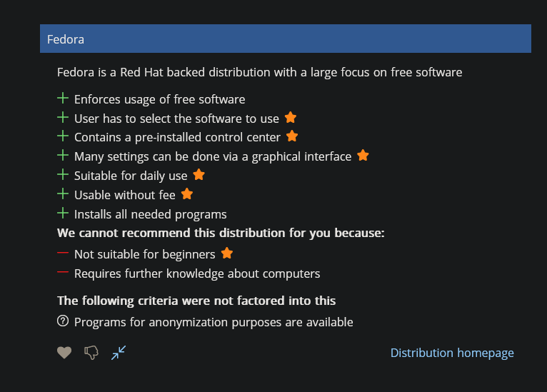Click star next to pre-installed control center
Image resolution: width=547 pixels, height=392 pixels.
(x=292, y=136)
